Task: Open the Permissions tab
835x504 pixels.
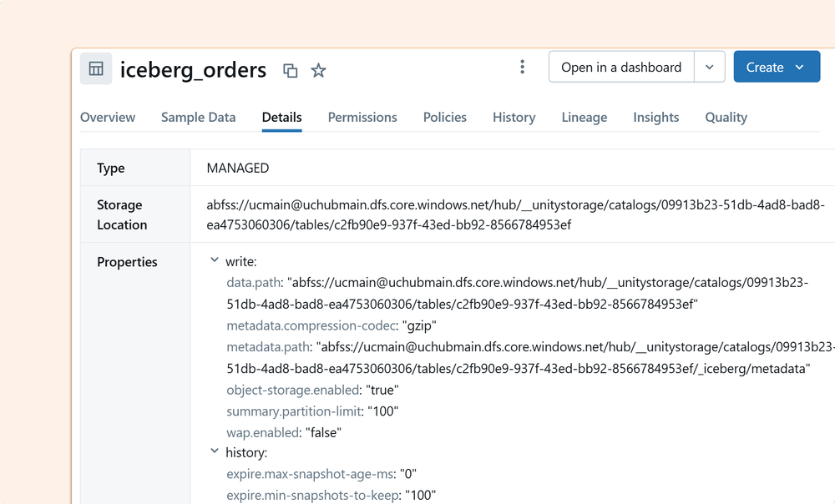Action: pos(362,118)
